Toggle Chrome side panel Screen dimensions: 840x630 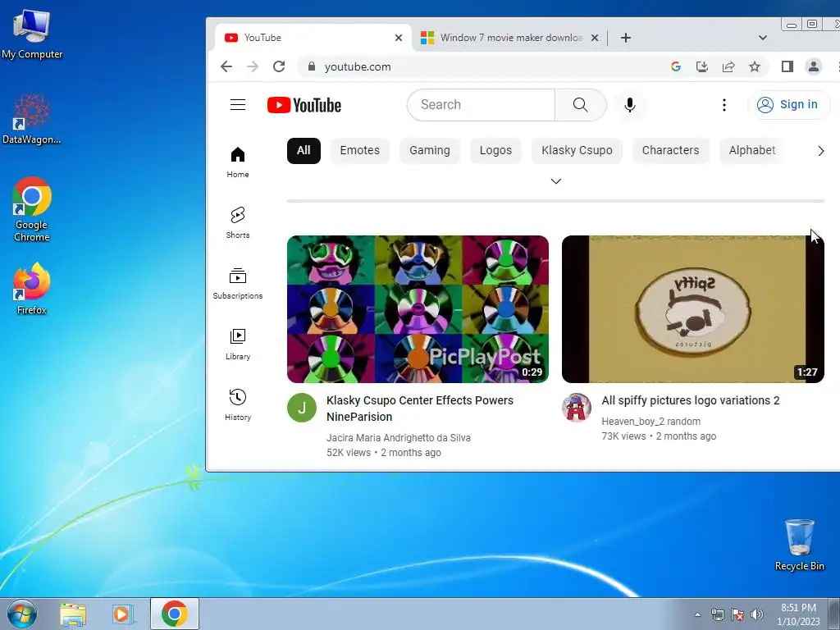787,66
